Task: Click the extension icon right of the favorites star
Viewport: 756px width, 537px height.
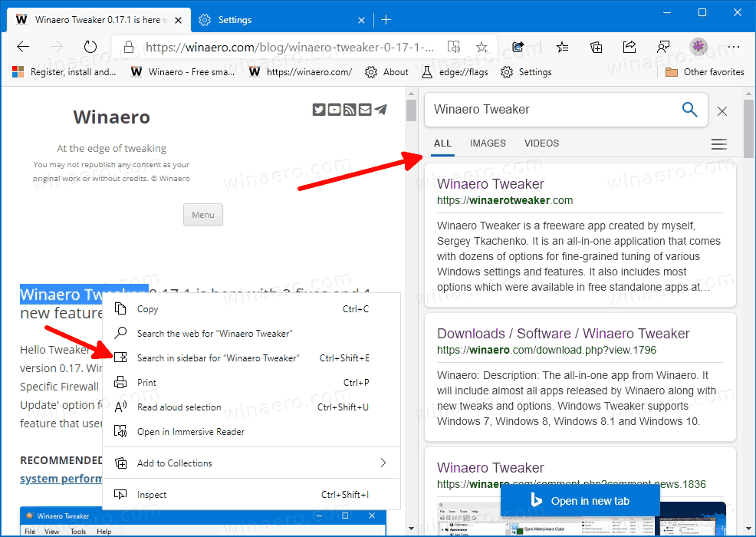Action: 518,47
